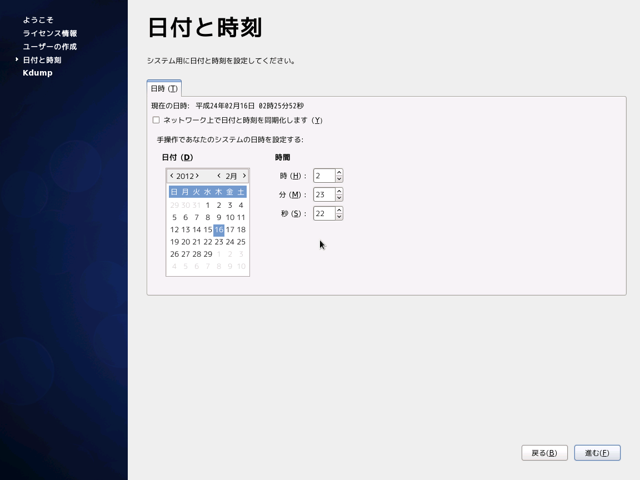Click the 2月 month label
Image resolution: width=640 pixels, height=480 pixels.
231,176
